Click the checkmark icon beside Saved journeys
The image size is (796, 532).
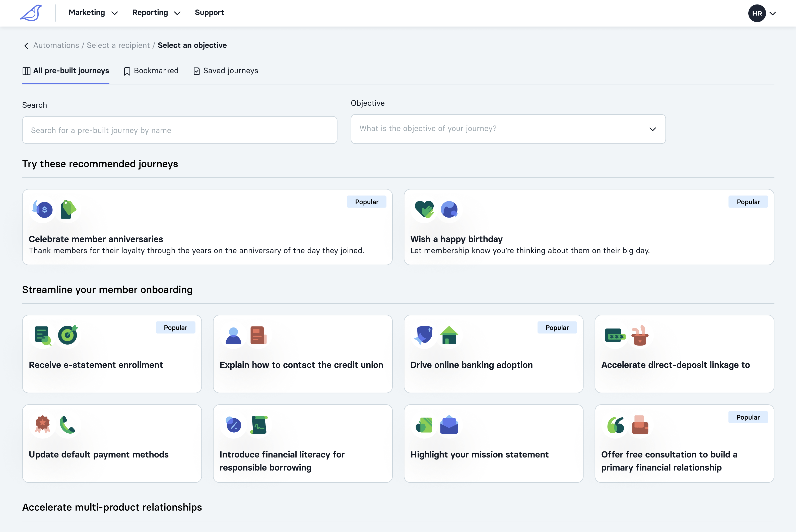pos(197,71)
